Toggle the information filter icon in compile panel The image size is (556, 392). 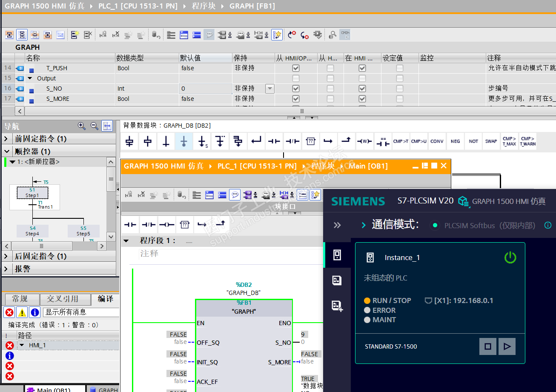pos(35,312)
